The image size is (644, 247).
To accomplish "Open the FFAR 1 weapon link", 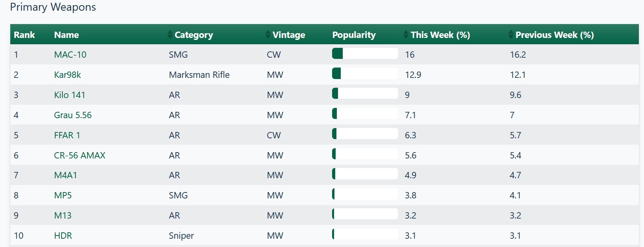I will click(x=67, y=135).
